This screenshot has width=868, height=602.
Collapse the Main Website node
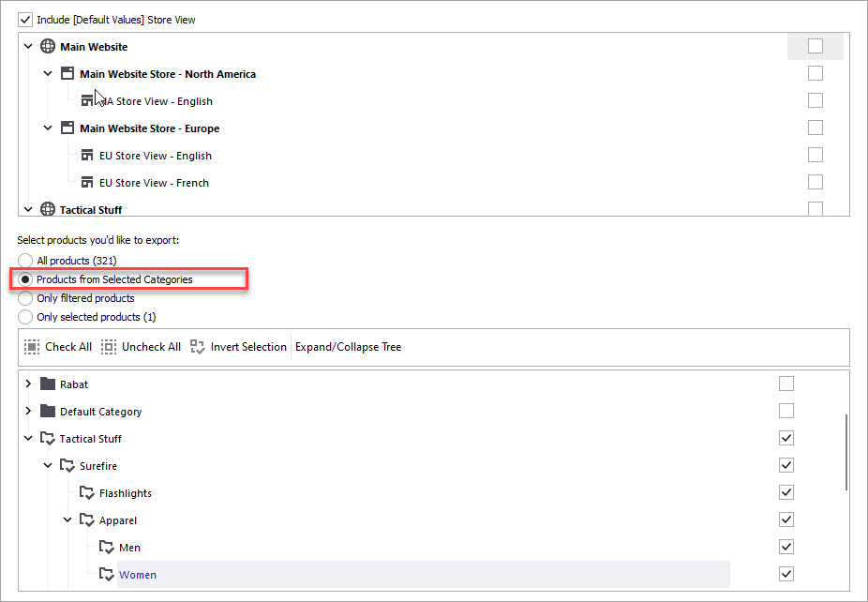28,47
